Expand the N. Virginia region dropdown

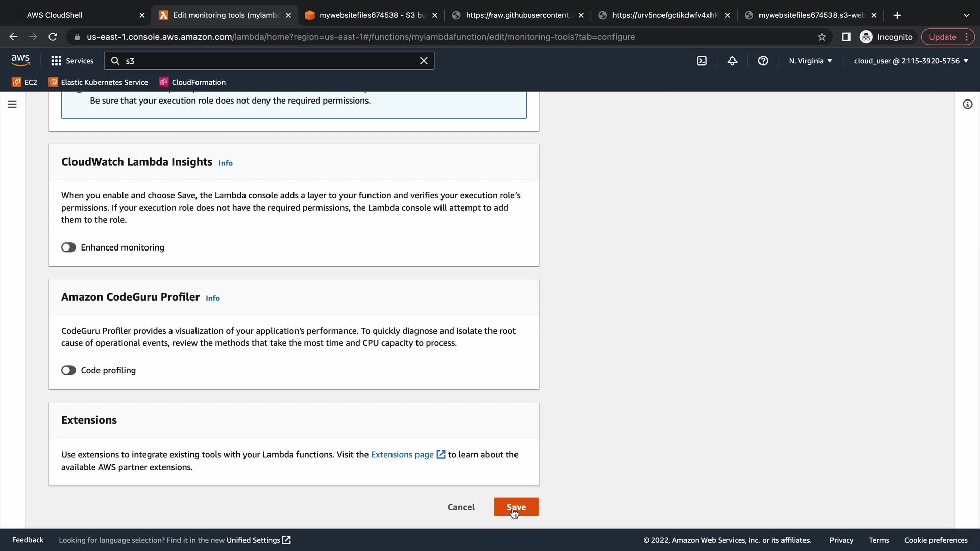(810, 61)
